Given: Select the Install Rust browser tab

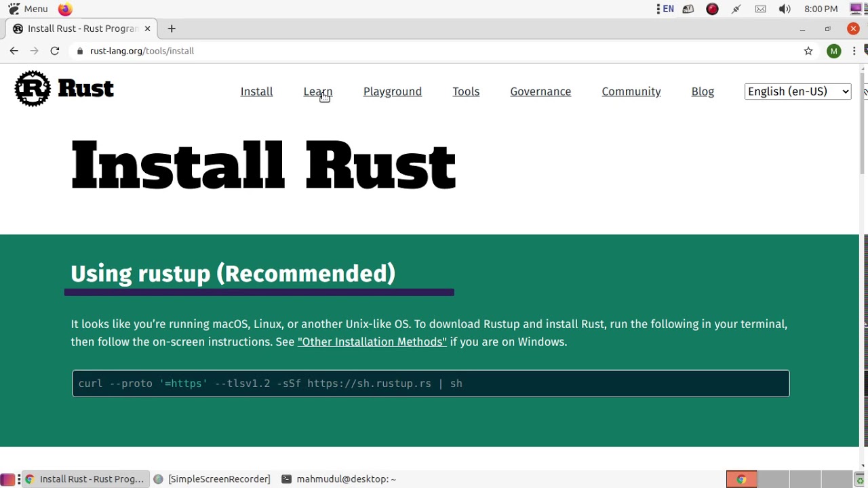Looking at the screenshot, I should coord(81,28).
